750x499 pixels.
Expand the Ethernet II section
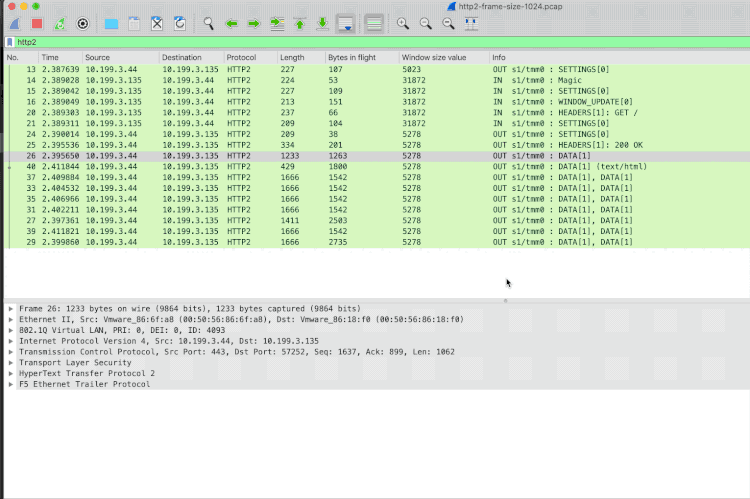11,320
